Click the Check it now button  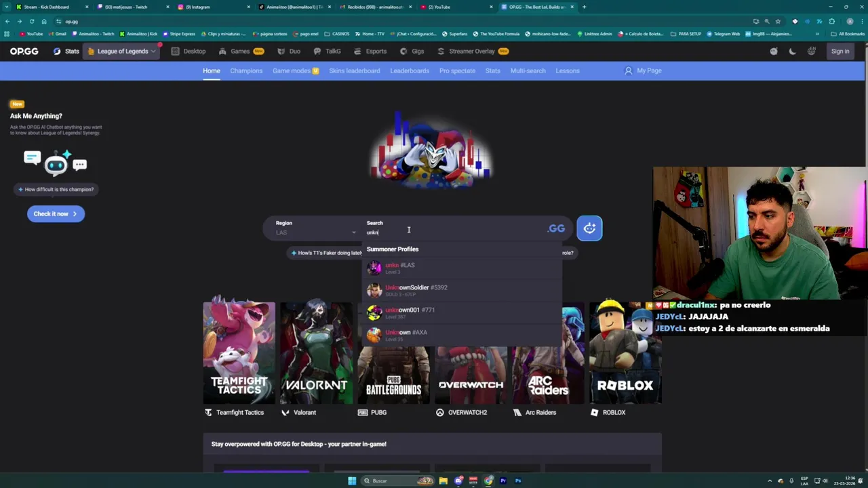coord(56,213)
